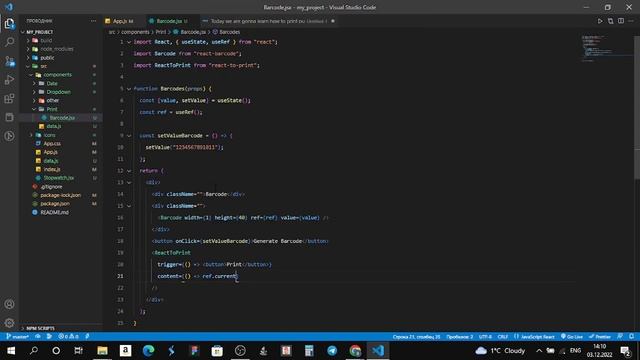
Task: Open index.js in the file tree
Action: click(x=52, y=169)
